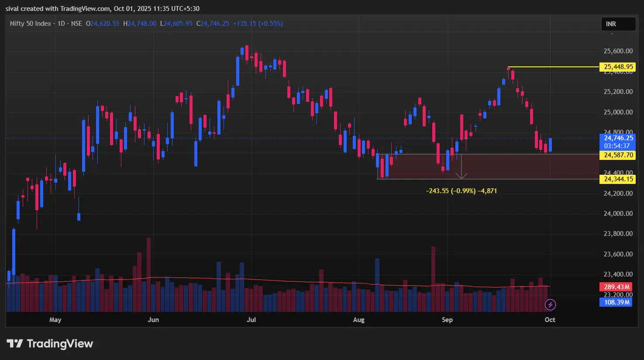Select the yellow 24,344.15 price label

[618, 179]
